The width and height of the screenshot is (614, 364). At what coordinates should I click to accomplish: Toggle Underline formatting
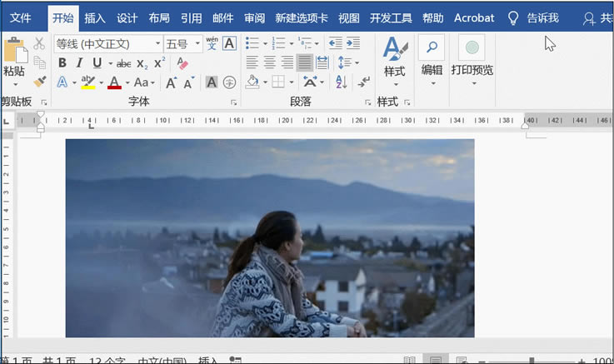point(97,62)
